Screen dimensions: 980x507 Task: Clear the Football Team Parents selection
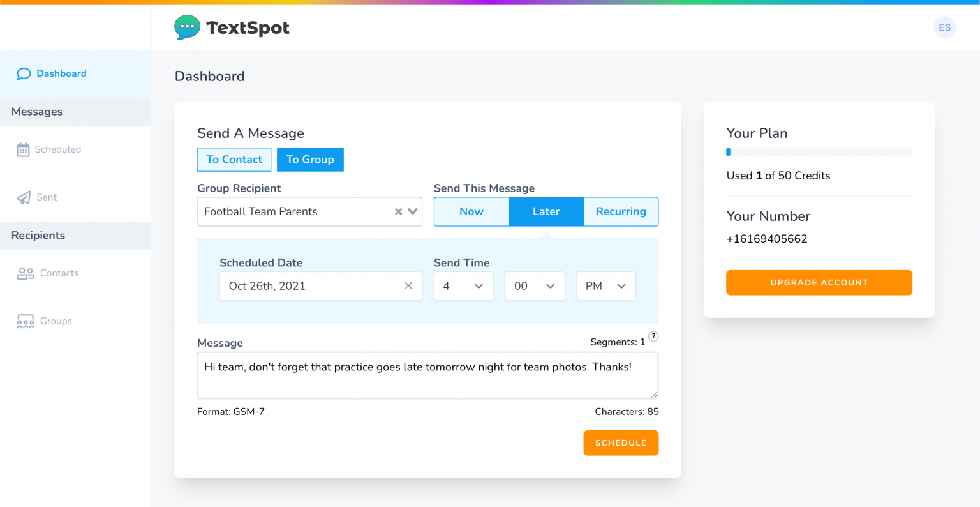(398, 211)
